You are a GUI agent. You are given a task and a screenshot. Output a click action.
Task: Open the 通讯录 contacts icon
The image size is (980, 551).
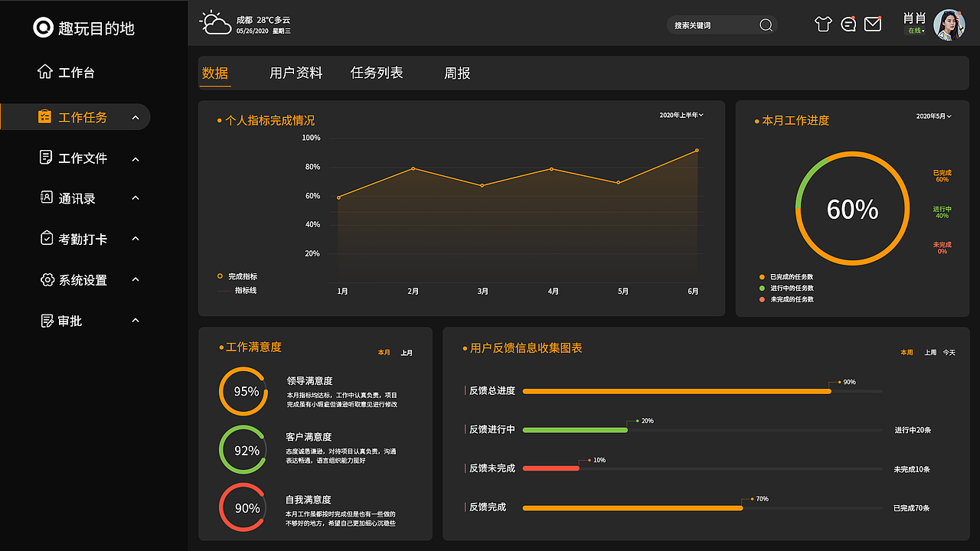45,198
